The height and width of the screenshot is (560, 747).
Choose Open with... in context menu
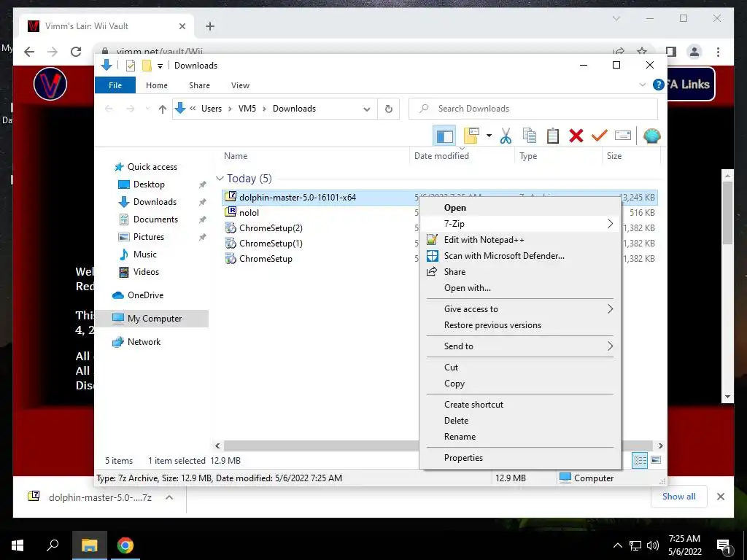pos(521,288)
